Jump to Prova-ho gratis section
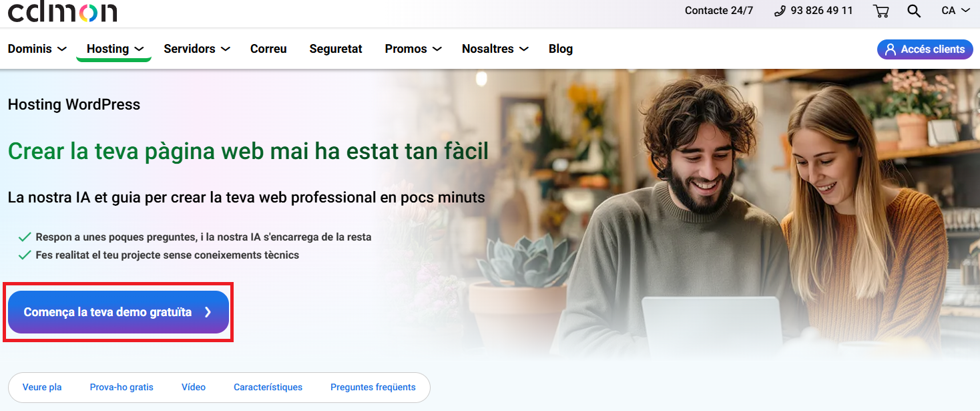 121,388
